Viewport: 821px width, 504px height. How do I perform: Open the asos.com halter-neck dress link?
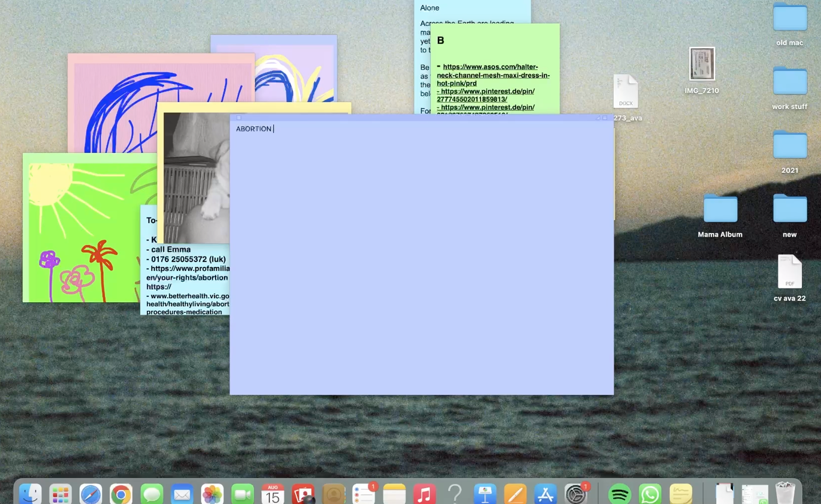[493, 75]
